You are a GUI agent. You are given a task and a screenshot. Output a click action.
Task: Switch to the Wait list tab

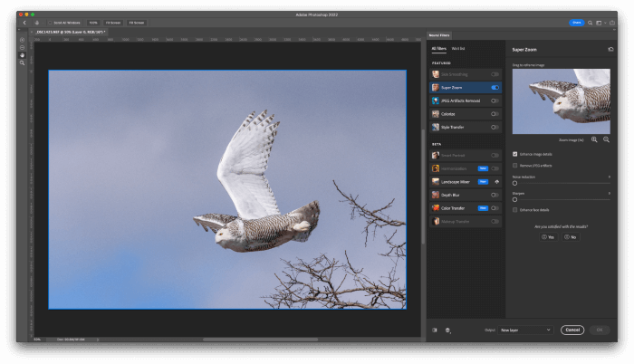458,48
